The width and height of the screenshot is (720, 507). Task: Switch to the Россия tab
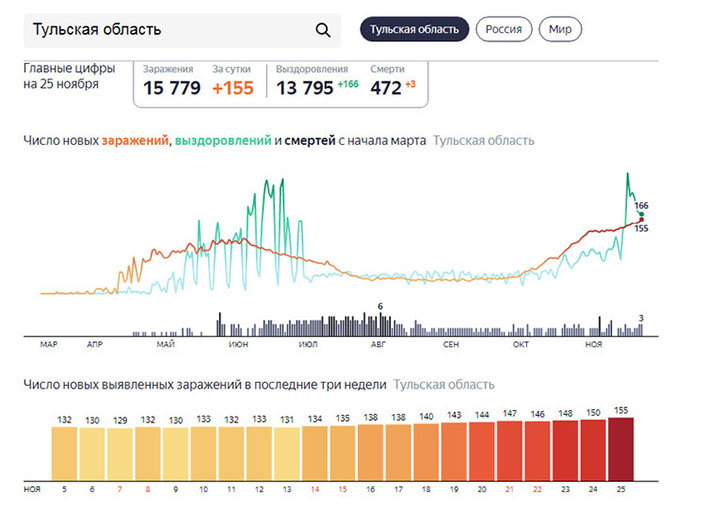503,29
